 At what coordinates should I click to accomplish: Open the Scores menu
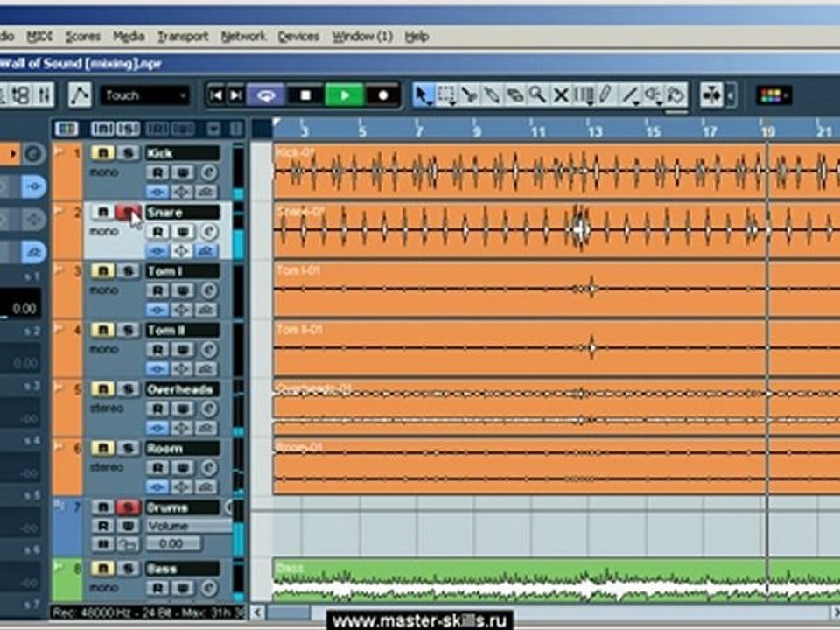(x=82, y=37)
